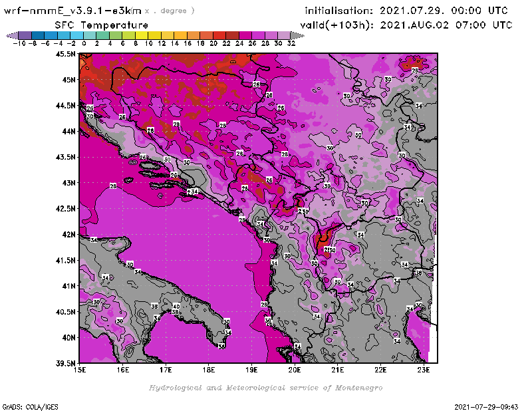Select the 16E longitude label
This screenshot has height=411, width=532.
click(123, 370)
